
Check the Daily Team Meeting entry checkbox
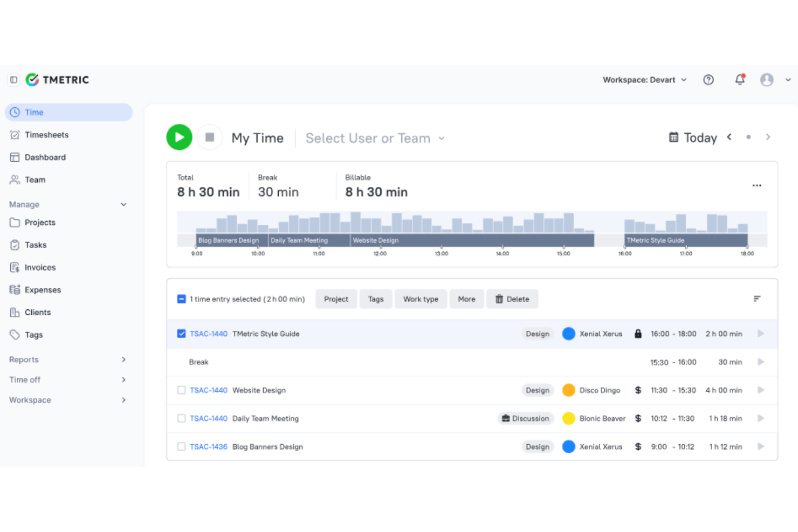(x=181, y=418)
